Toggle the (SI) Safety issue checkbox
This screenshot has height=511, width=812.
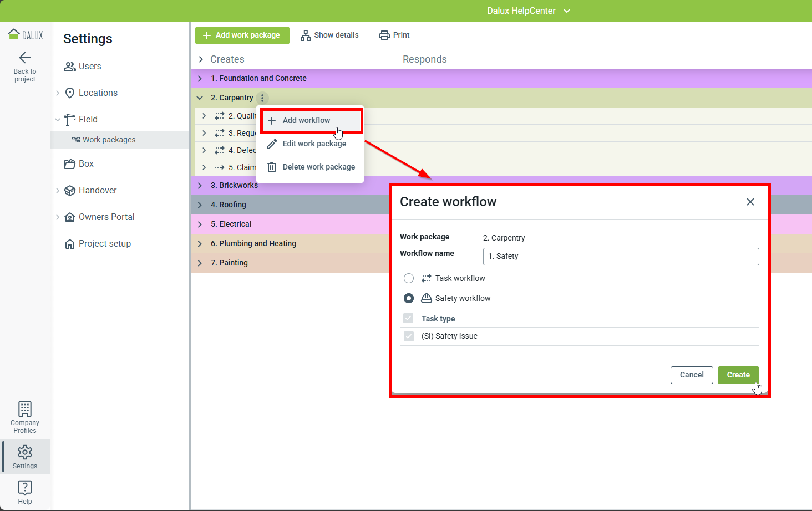click(409, 336)
